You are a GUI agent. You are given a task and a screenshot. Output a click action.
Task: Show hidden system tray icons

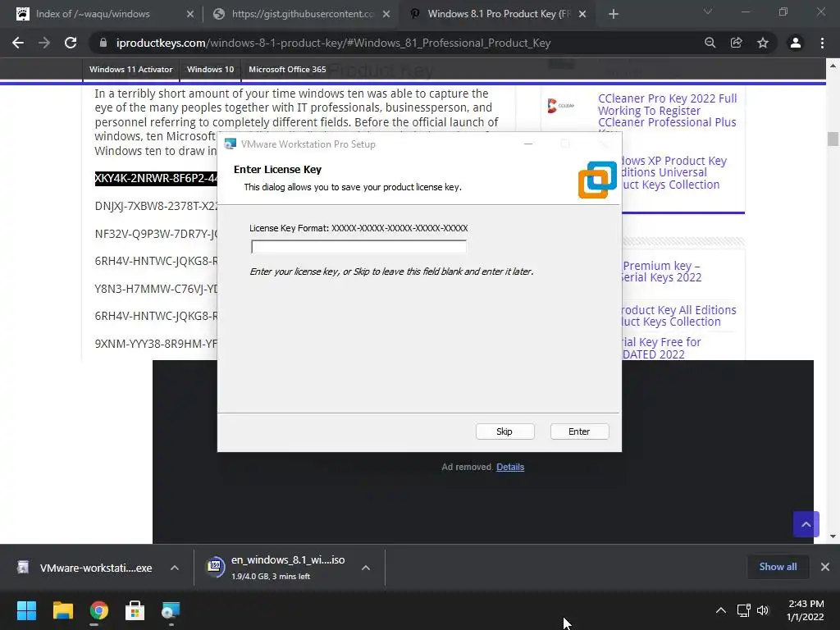pos(721,610)
